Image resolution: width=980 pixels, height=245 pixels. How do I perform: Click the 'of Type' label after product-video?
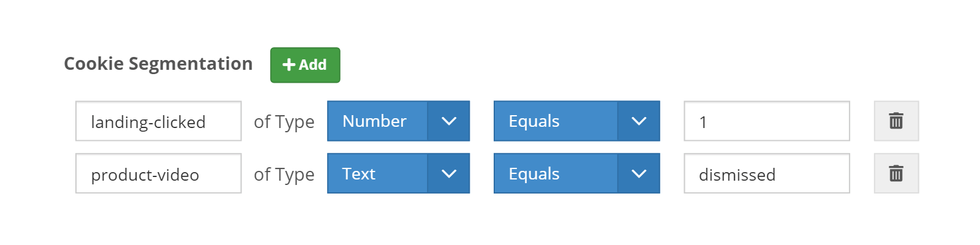click(x=284, y=175)
